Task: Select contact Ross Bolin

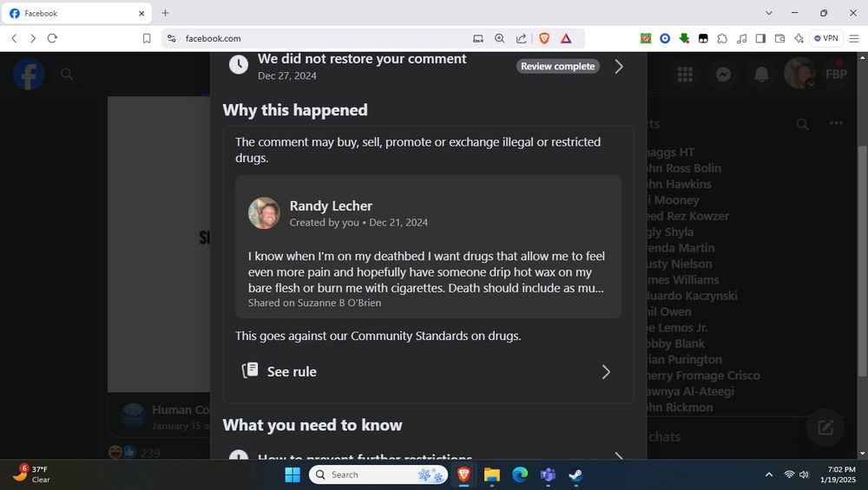Action: click(684, 168)
